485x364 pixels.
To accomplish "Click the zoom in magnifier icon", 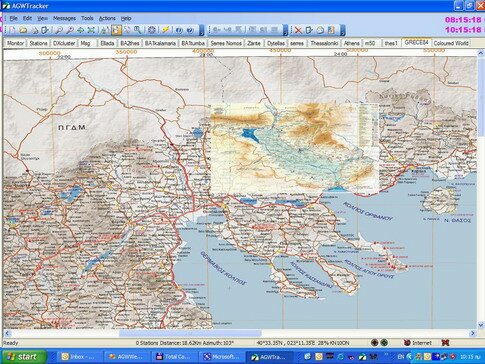I will pos(59,30).
